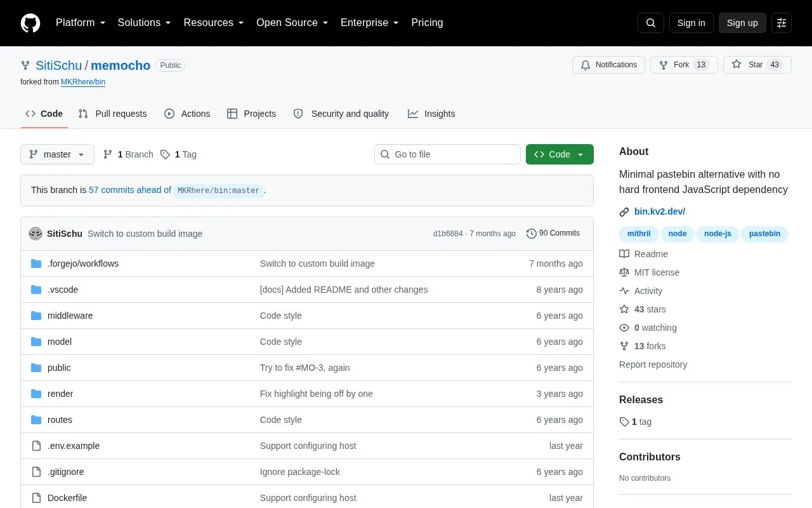Image resolution: width=812 pixels, height=508 pixels.
Task: Expand the Solutions menu
Action: [145, 23]
